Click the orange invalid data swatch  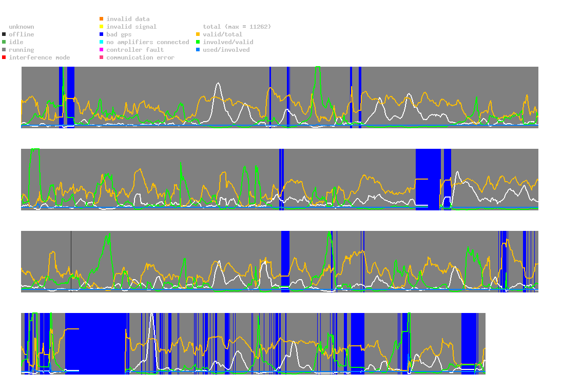102,18
